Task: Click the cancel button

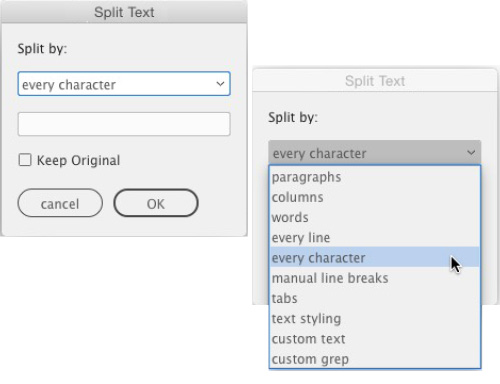Action: (60, 203)
